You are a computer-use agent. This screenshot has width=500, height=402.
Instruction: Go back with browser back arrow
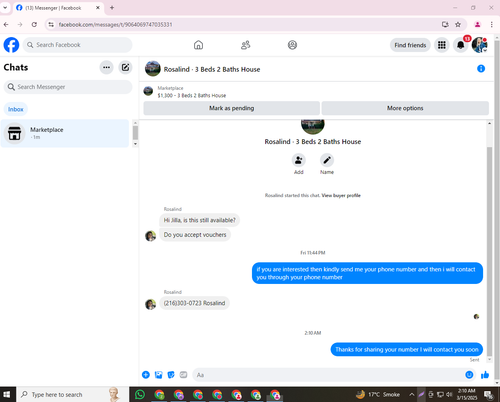pos(6,24)
